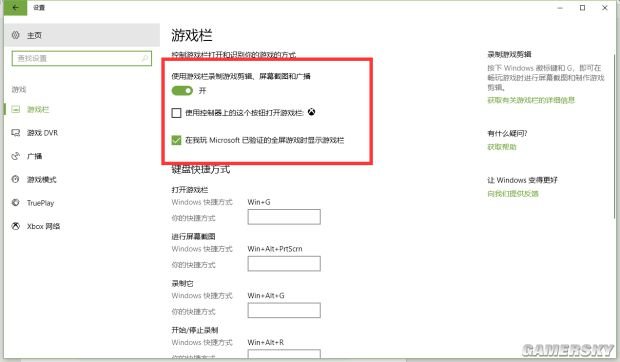Click the Home gear icon
The width and height of the screenshot is (620, 362).
click(15, 35)
